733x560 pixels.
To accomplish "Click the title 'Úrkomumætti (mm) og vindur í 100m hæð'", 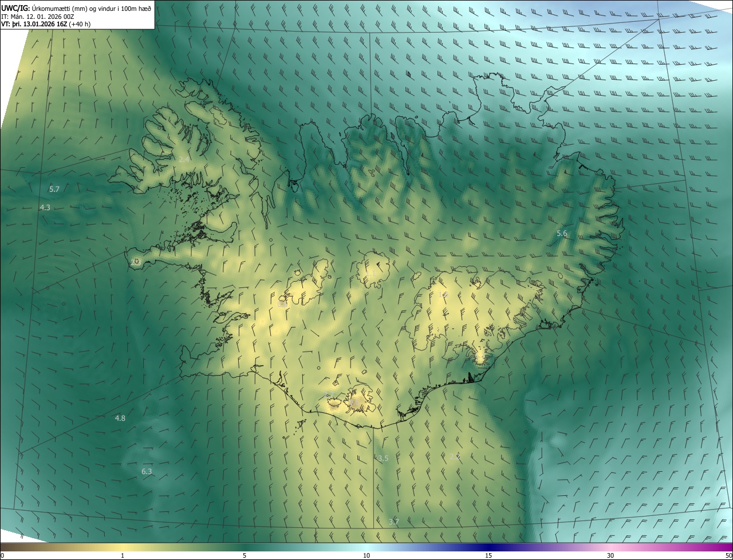I will tap(92, 7).
